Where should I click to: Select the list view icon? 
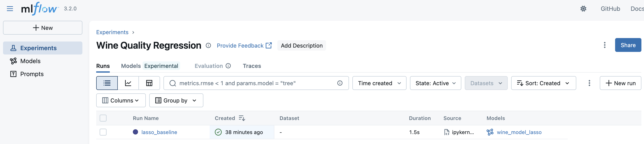pyautogui.click(x=107, y=83)
